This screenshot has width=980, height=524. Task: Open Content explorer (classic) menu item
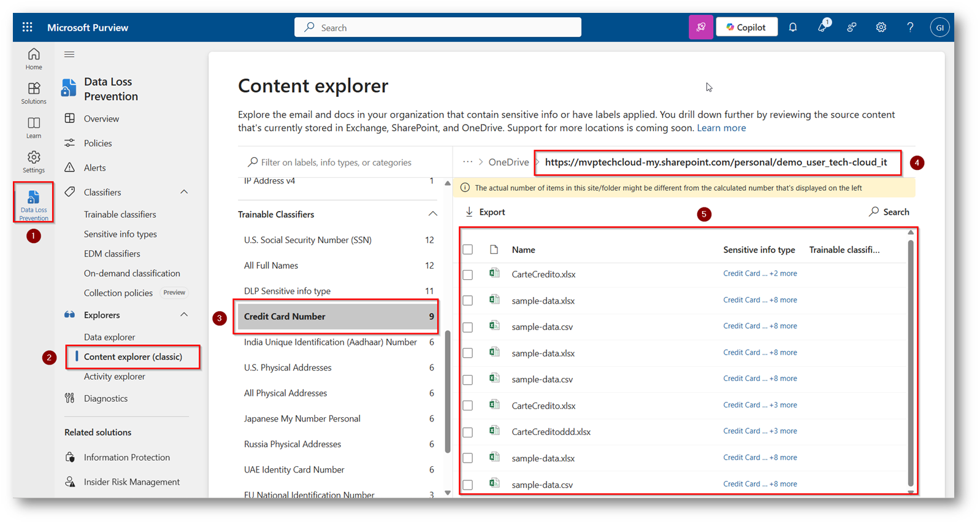click(133, 356)
